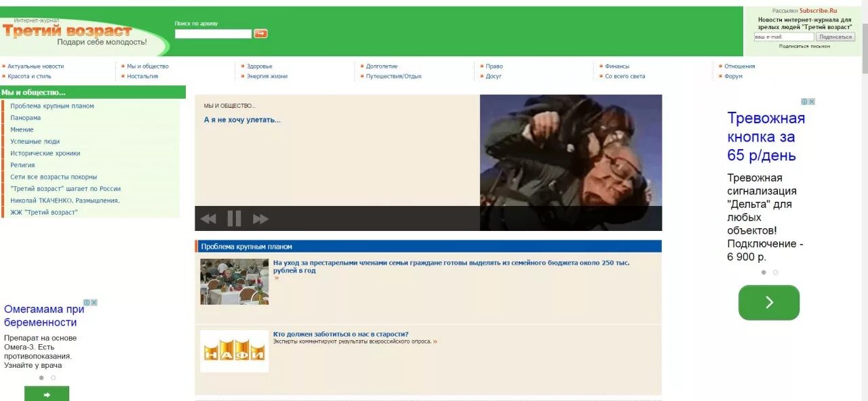This screenshot has width=868, height=401.
Task: Click 'Эксперты комментируют результаты всероссийского опроса' text
Action: 352,341
